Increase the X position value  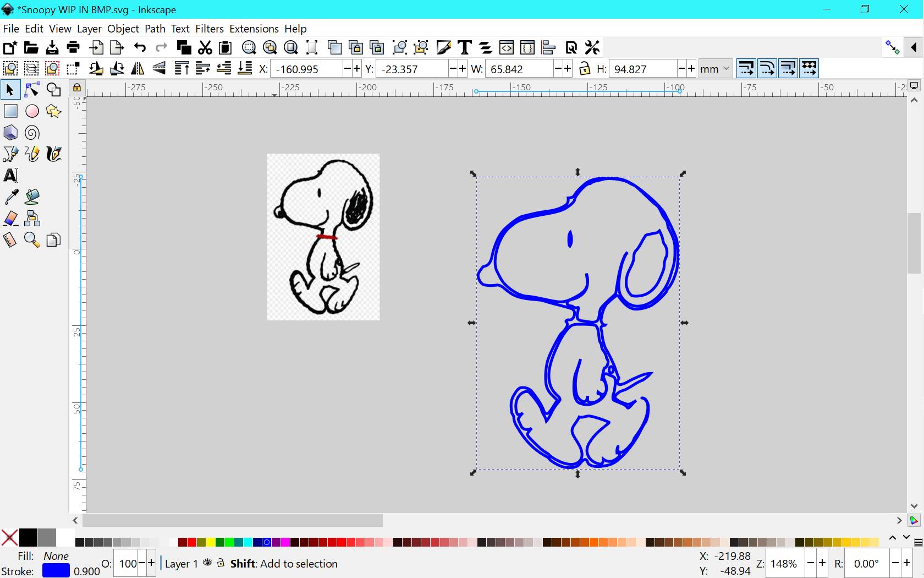tap(357, 69)
